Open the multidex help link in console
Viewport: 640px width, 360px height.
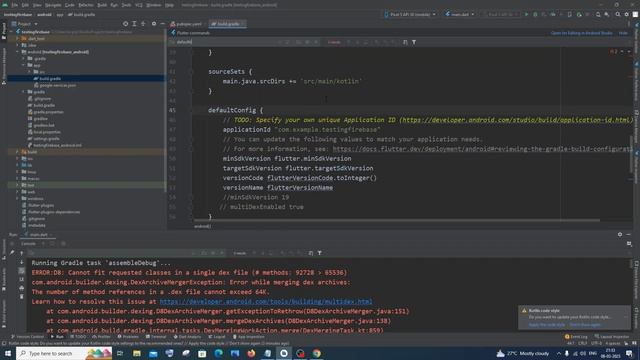click(x=266, y=302)
